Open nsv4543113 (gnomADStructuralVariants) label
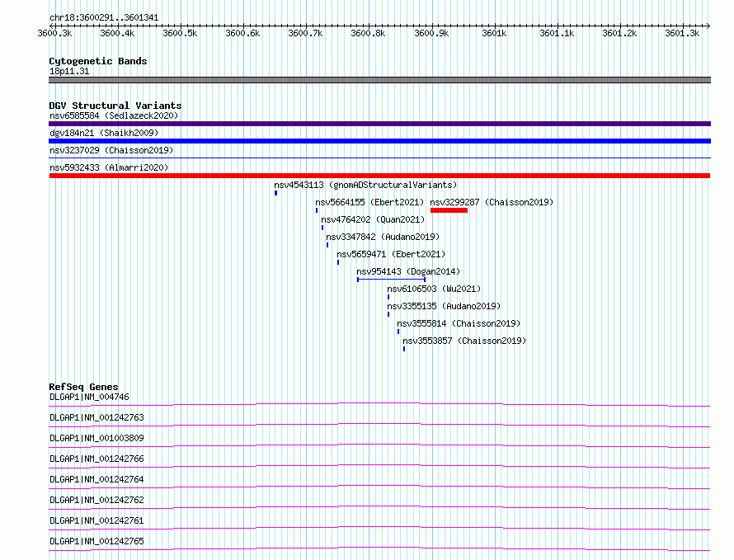Image resolution: width=734 pixels, height=560 pixels. point(365,185)
